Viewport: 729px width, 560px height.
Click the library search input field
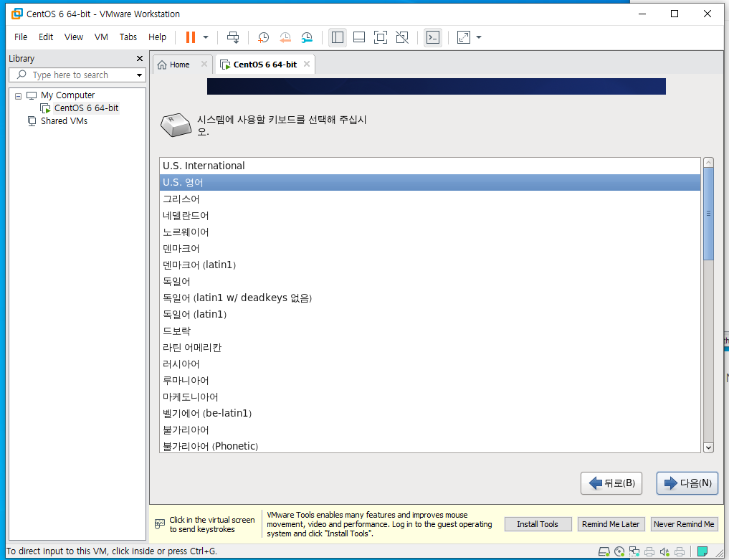pos(77,75)
